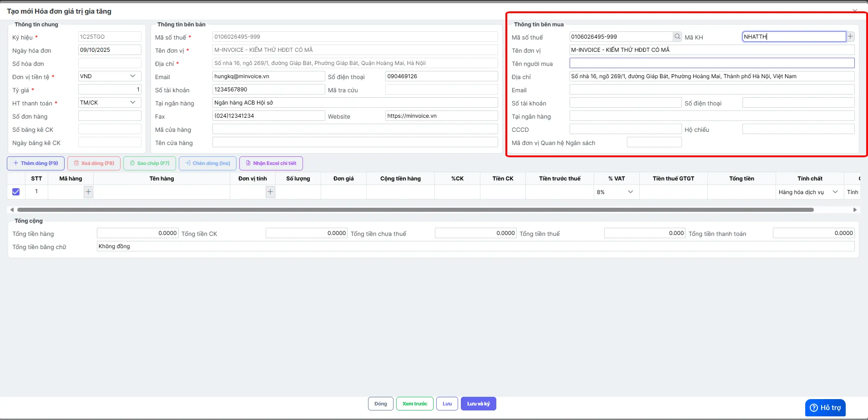Click Xoá dòng (F8) button

[94, 163]
